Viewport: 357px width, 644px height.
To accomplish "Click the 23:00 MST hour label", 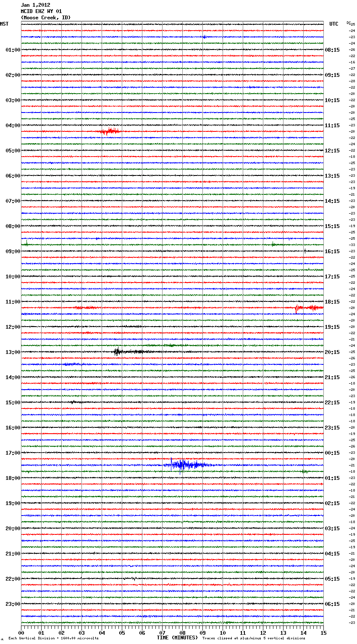I will [13, 604].
